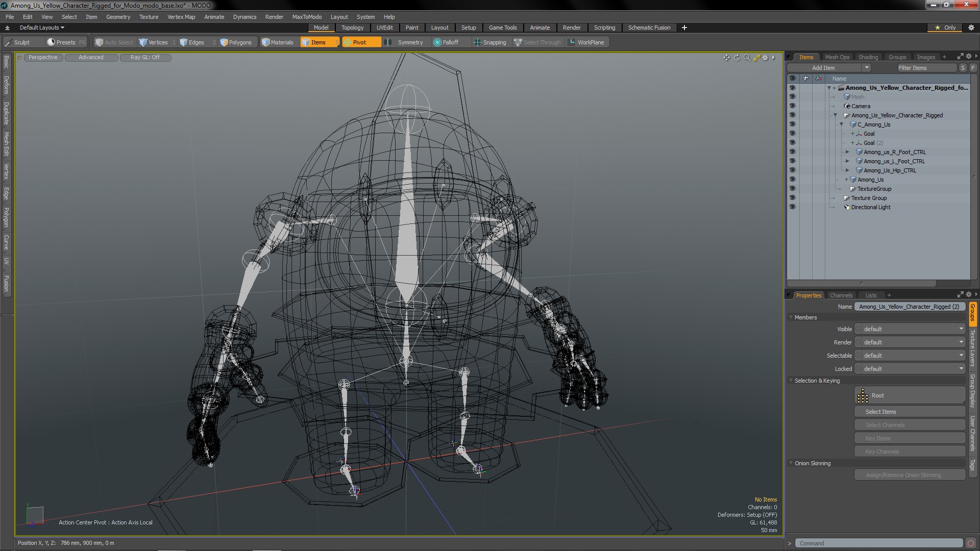
Task: Click the F button beside Filter Items
Action: point(973,68)
